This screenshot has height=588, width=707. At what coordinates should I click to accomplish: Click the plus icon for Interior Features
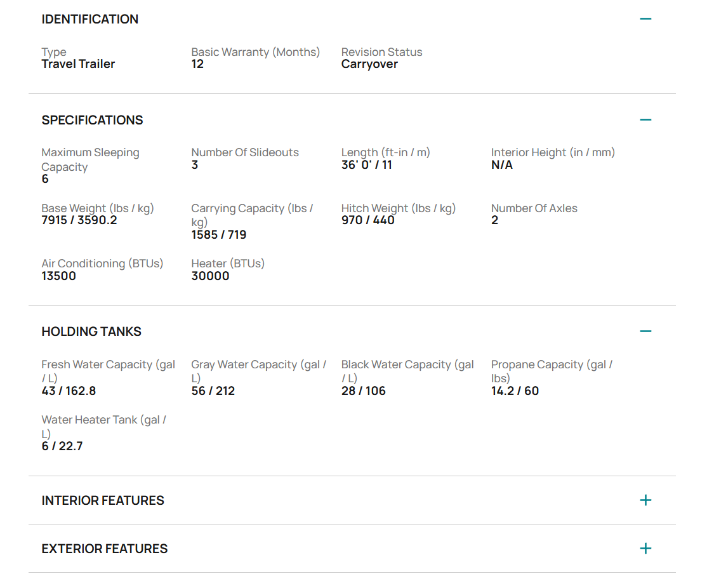click(645, 500)
